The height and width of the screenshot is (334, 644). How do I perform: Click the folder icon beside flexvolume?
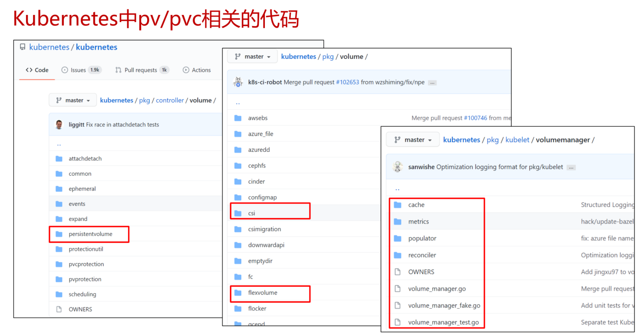pos(238,293)
